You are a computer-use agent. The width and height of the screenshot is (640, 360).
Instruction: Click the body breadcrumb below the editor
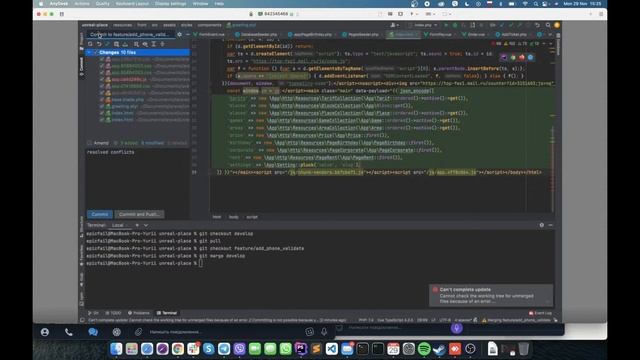point(233,217)
